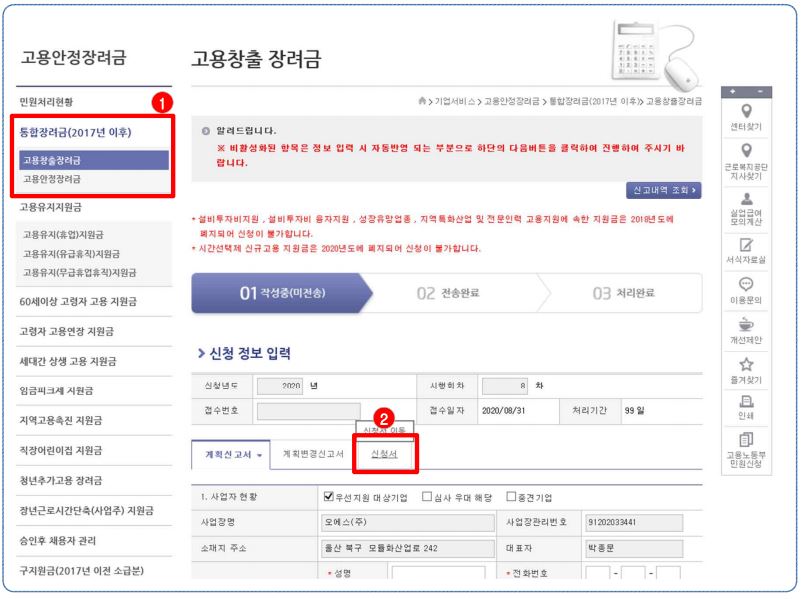The width and height of the screenshot is (803, 599).
Task: Open 이용문의 speech bubble icon
Action: click(746, 284)
